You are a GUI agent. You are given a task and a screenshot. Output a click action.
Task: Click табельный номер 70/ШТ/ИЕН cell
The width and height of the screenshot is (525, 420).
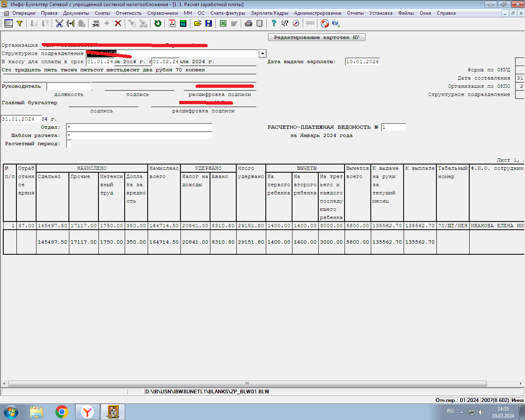453,226
